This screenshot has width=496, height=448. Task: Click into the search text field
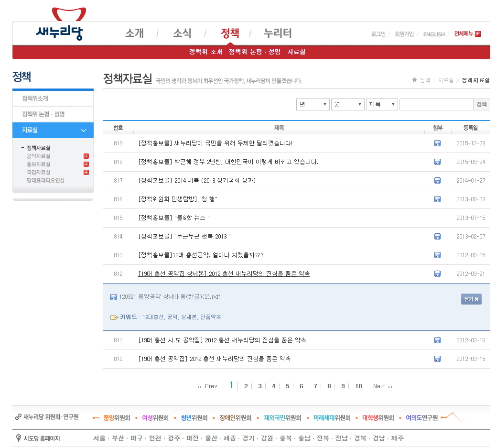(436, 105)
